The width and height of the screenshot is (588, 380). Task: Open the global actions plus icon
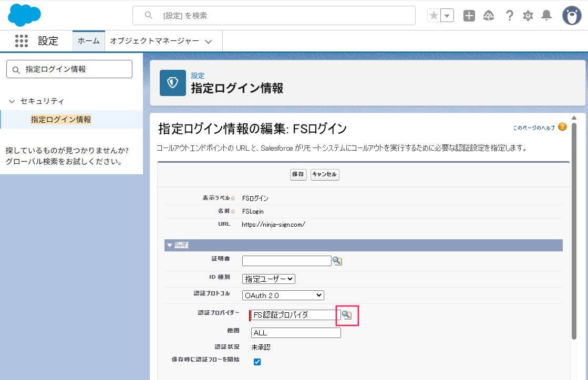(469, 15)
